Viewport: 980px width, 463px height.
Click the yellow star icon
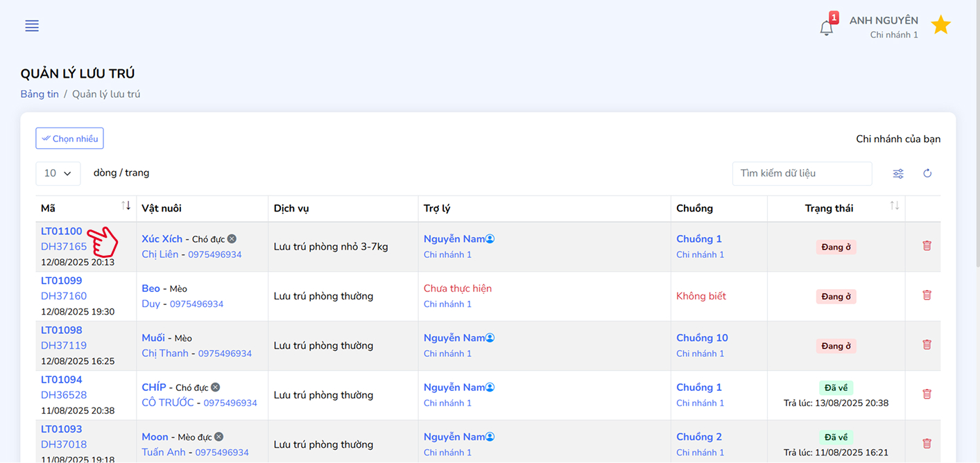[x=940, y=26]
